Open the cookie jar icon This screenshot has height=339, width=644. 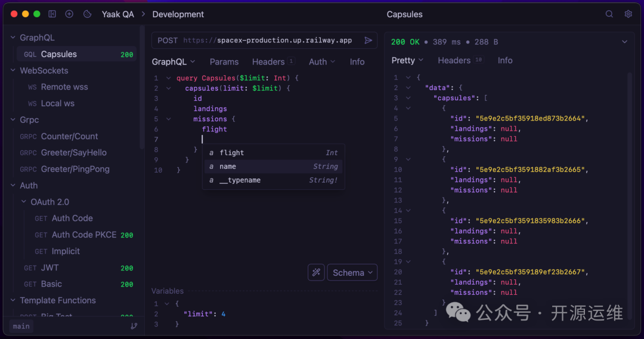tap(87, 14)
